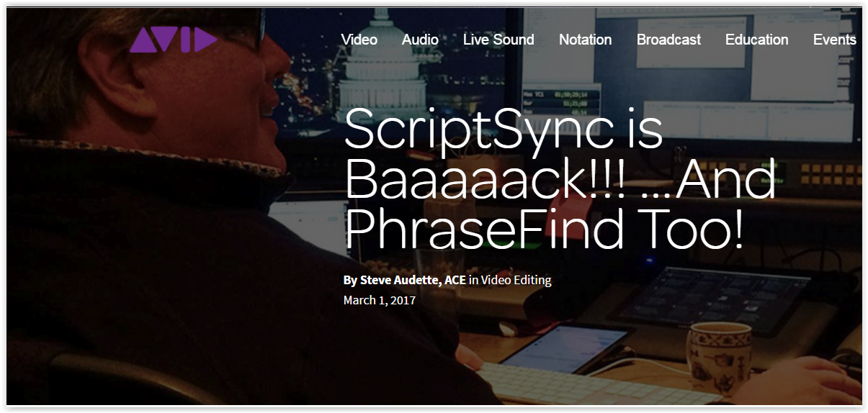
Task: Click the purple Avid logo
Action: pos(173,40)
